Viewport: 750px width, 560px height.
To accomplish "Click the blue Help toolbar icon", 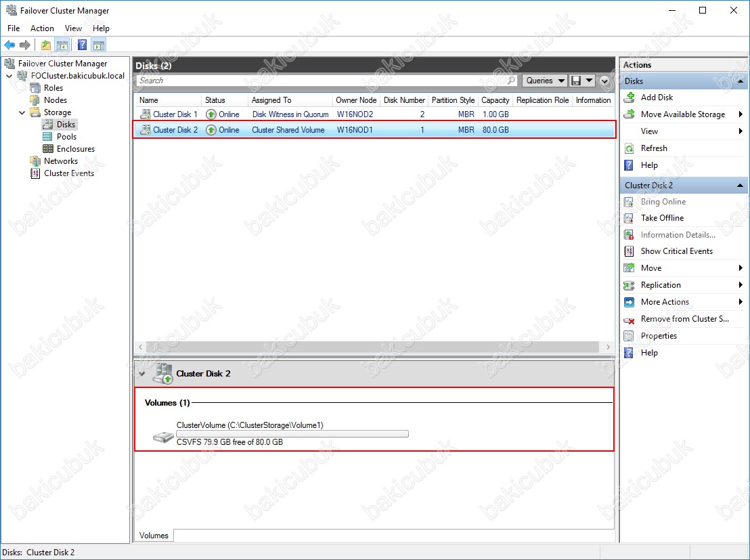I will tap(83, 45).
